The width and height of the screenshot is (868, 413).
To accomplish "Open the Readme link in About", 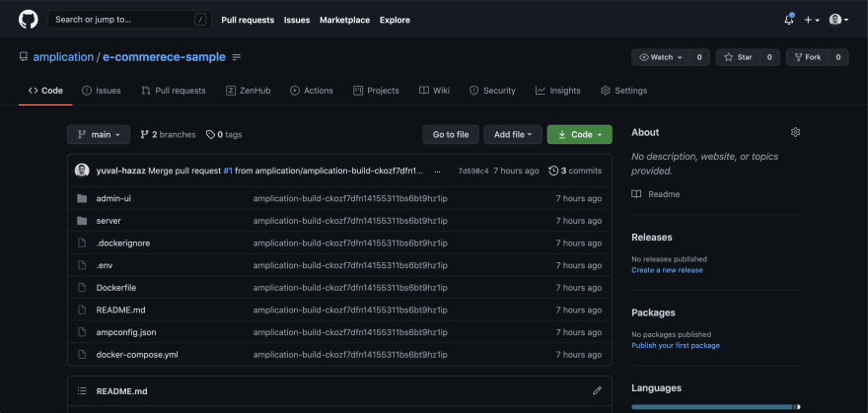I will click(656, 194).
